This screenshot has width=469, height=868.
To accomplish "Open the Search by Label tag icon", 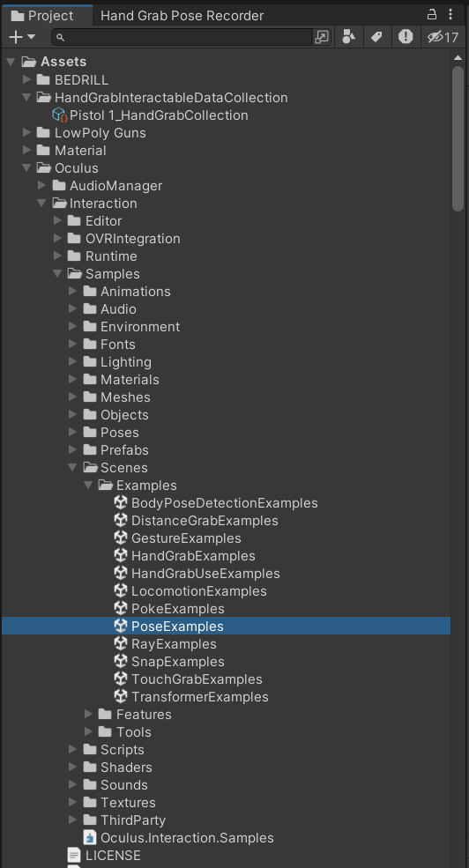I will [x=377, y=37].
